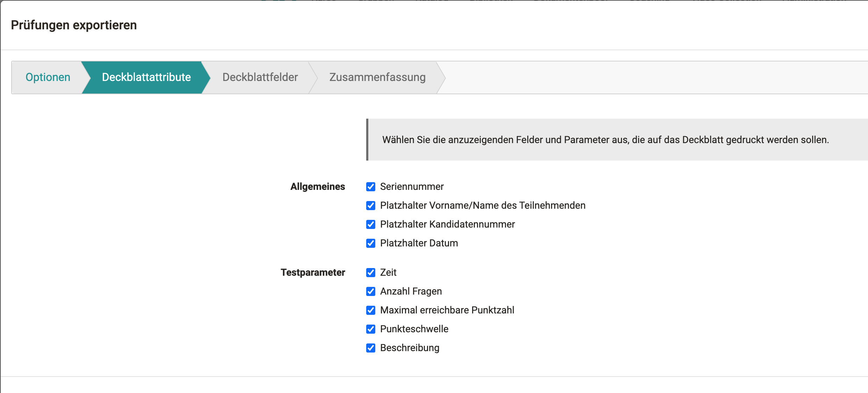Select the Deckblattattribute wizard step

(146, 77)
